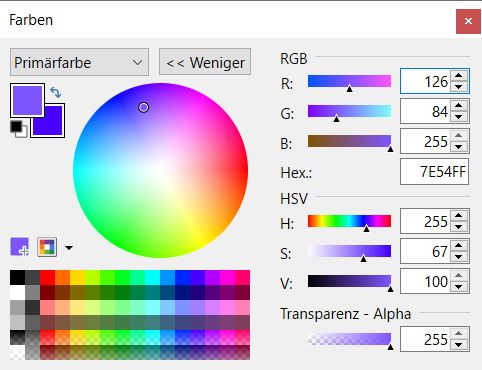
Task: Focus the Hex field 7E54FF
Action: pyautogui.click(x=434, y=172)
